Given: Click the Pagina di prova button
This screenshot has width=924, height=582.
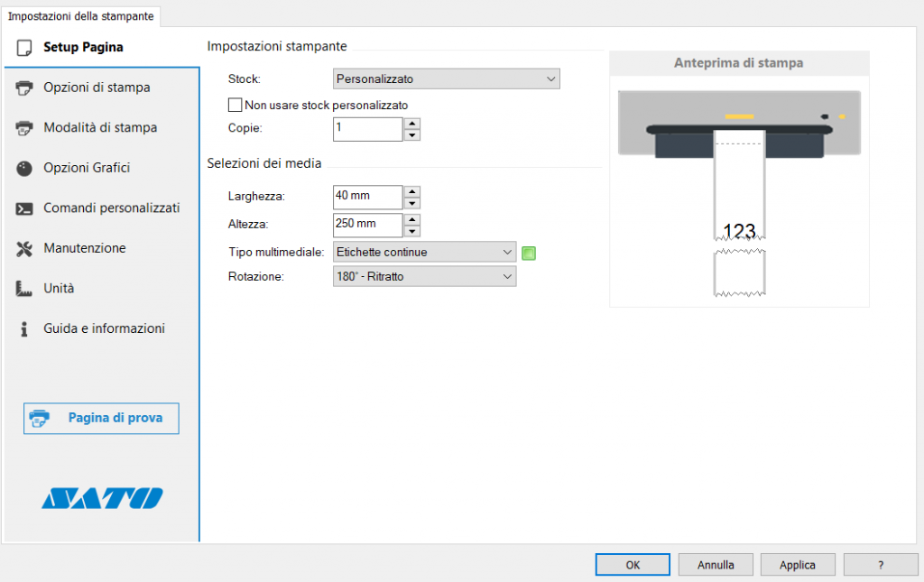Looking at the screenshot, I should click(x=101, y=419).
